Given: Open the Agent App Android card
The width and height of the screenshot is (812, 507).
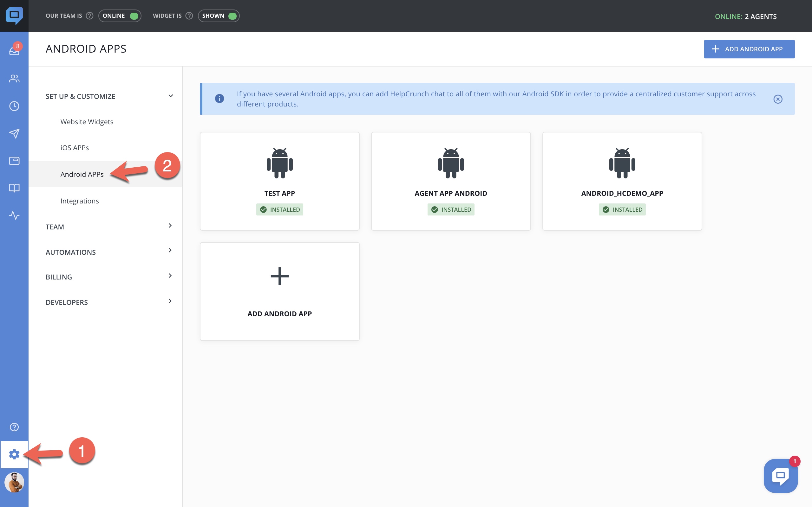Looking at the screenshot, I should [451, 181].
